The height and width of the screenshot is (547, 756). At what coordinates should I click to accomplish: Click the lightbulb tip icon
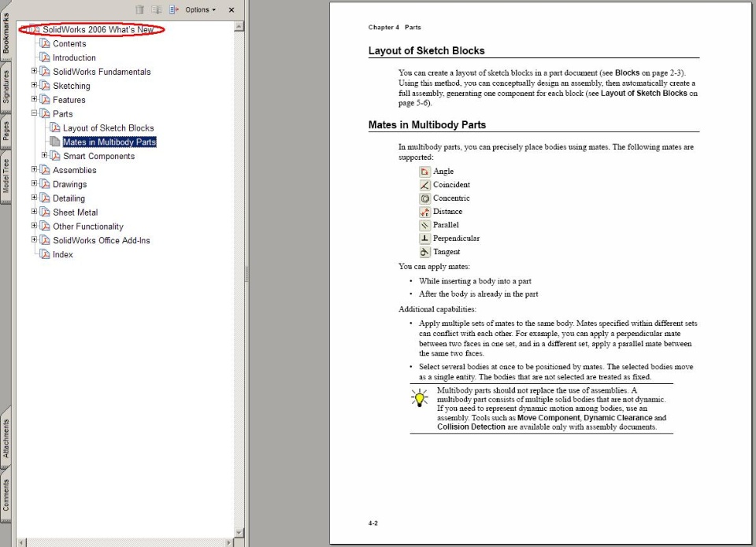pos(420,397)
